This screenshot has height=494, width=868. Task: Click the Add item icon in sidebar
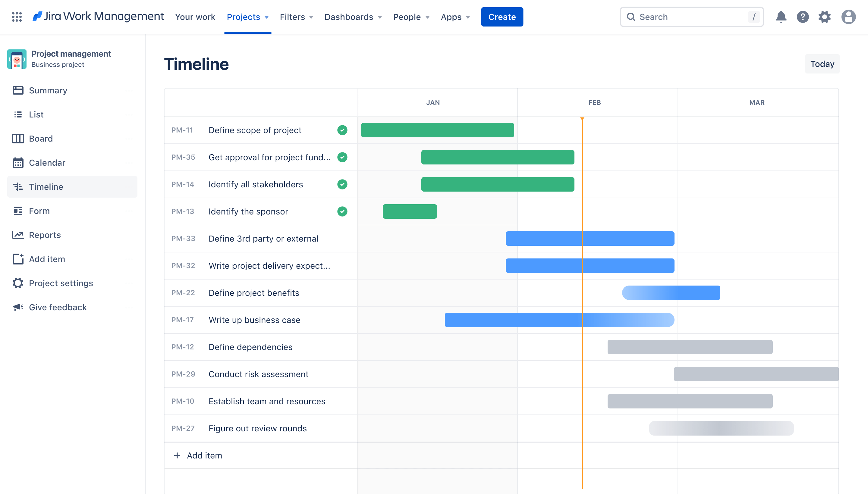pos(18,259)
